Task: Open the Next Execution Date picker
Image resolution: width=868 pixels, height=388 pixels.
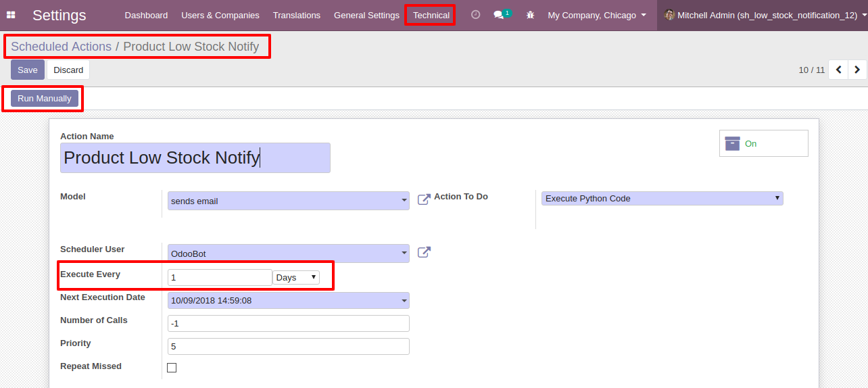Action: pyautogui.click(x=289, y=300)
